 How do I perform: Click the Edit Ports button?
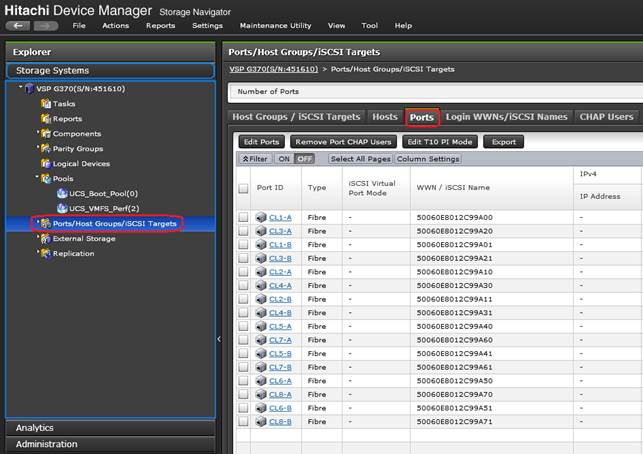(262, 142)
